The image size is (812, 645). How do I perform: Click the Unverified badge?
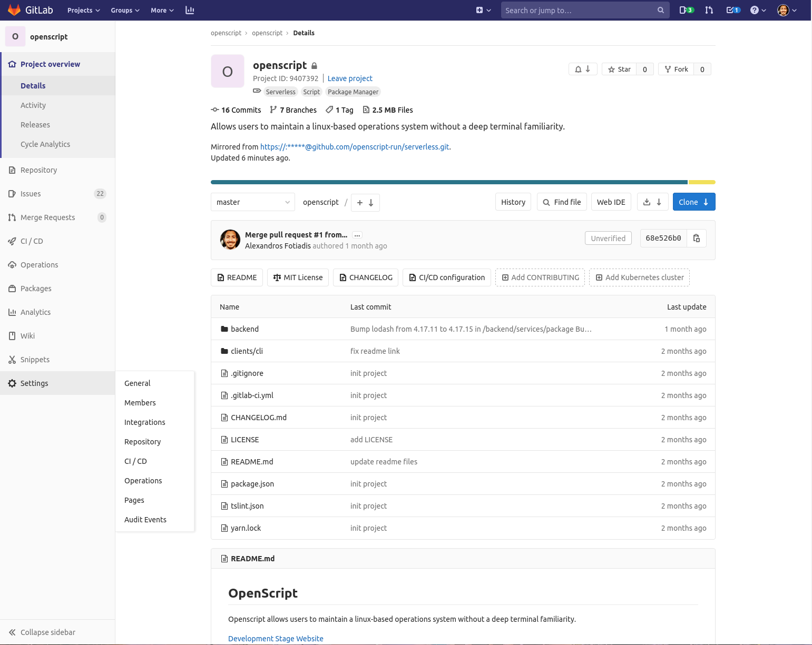[x=608, y=239]
